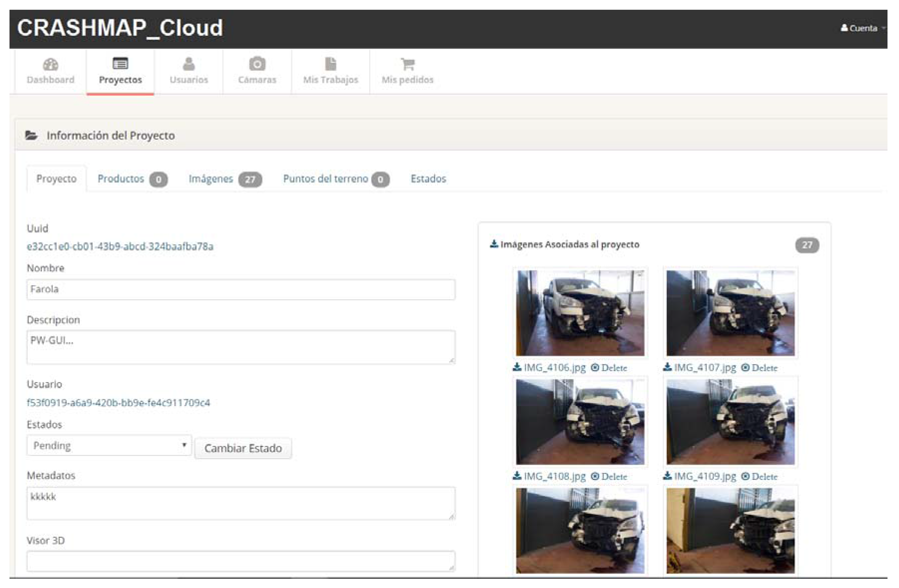
Task: Click Delete icon for IMG_4109.jpg
Action: [745, 476]
